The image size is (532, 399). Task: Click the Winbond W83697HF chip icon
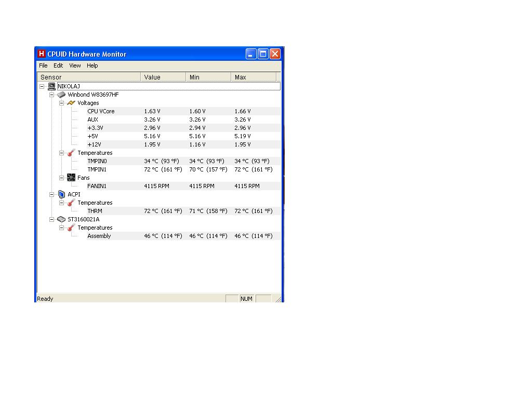click(61, 95)
